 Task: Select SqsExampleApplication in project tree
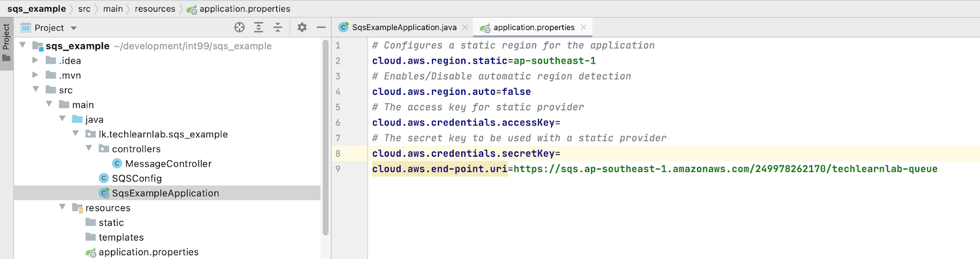tap(165, 193)
